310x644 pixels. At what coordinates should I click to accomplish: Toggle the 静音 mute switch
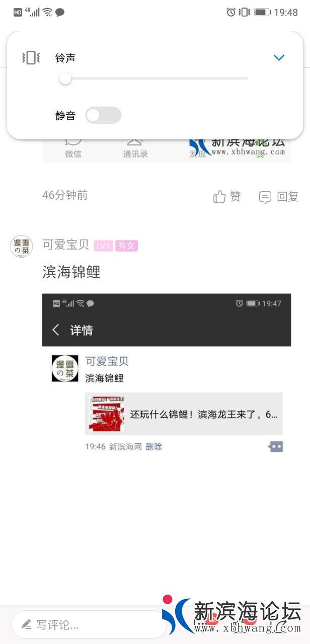[x=103, y=115]
